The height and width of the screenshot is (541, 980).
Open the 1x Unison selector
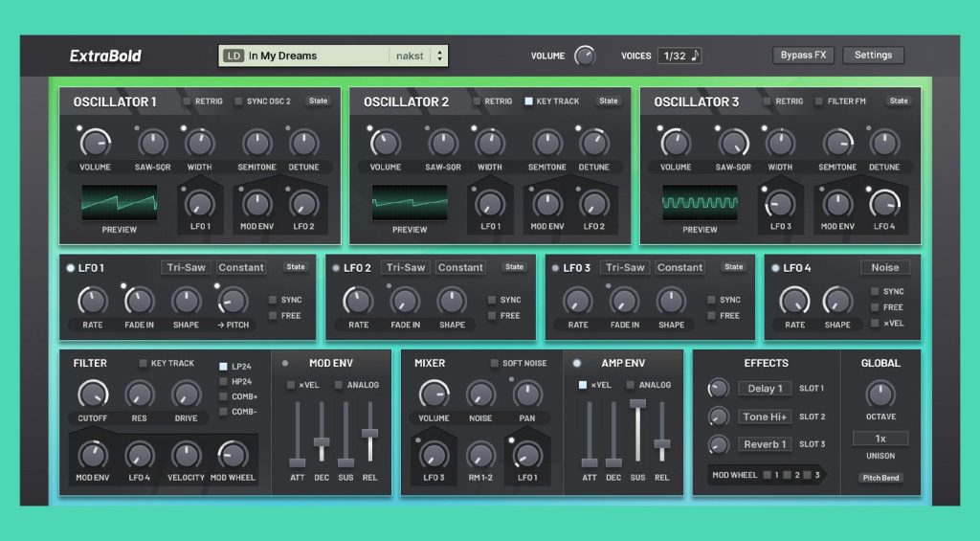tap(880, 439)
